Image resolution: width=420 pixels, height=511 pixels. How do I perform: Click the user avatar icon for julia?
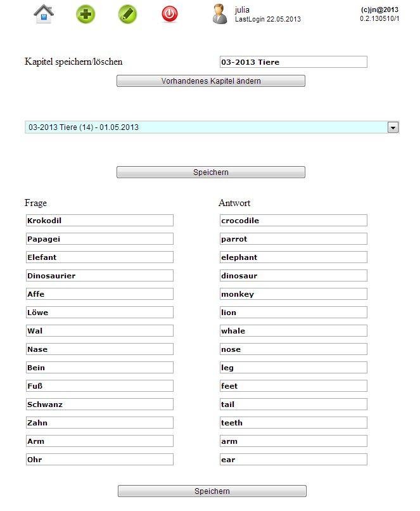pyautogui.click(x=220, y=14)
